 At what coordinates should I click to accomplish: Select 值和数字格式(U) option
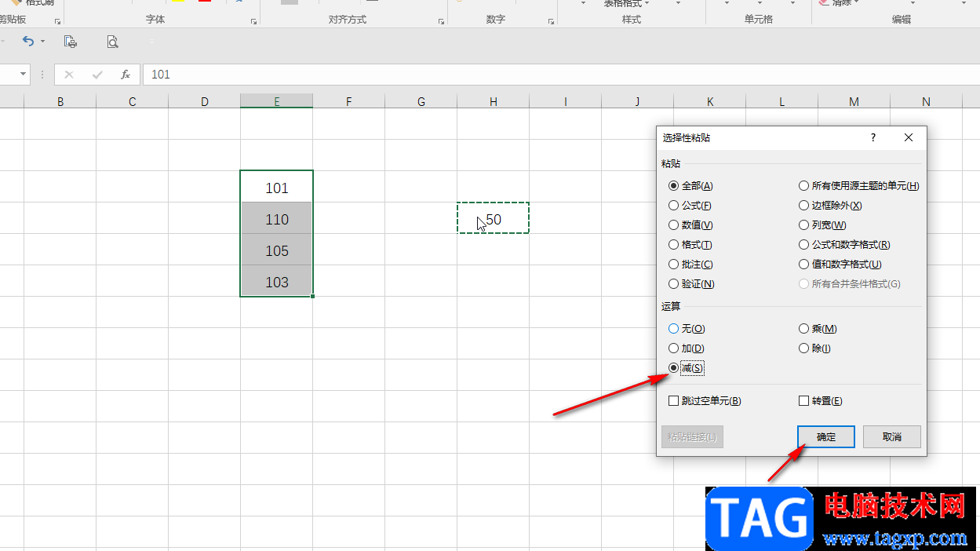[x=840, y=265]
